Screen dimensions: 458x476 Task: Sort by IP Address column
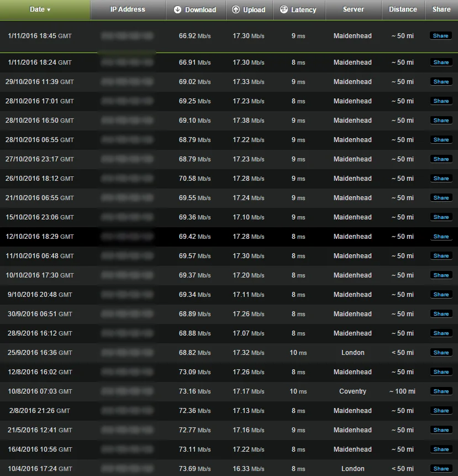point(128,10)
